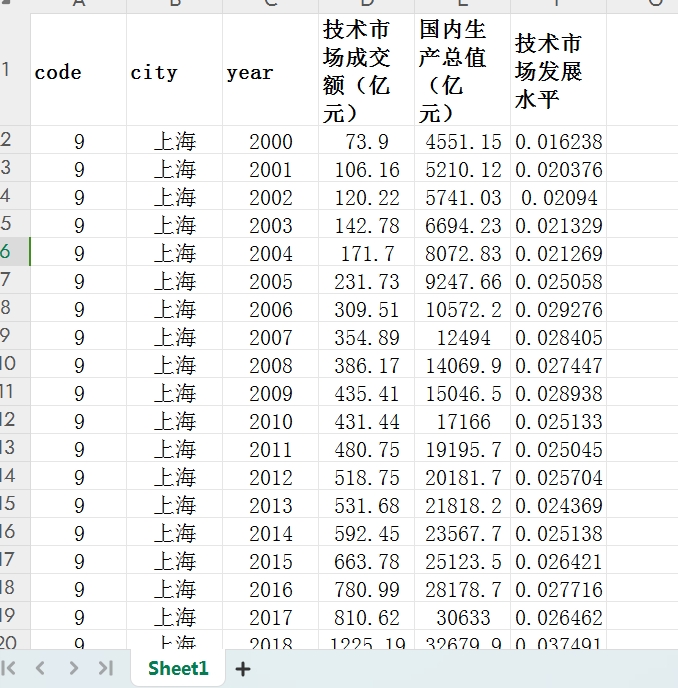Image resolution: width=678 pixels, height=688 pixels.
Task: Select GDP cell 17166
Action: tap(463, 421)
